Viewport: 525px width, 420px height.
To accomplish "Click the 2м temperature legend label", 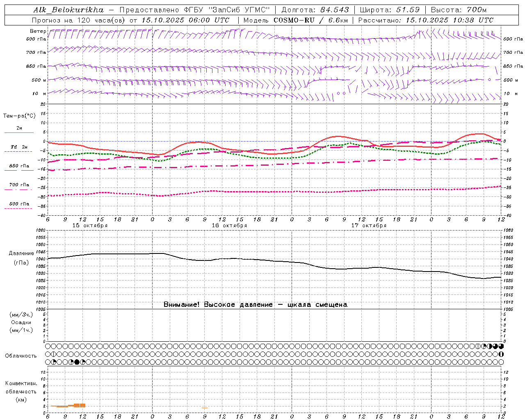I will [19, 128].
